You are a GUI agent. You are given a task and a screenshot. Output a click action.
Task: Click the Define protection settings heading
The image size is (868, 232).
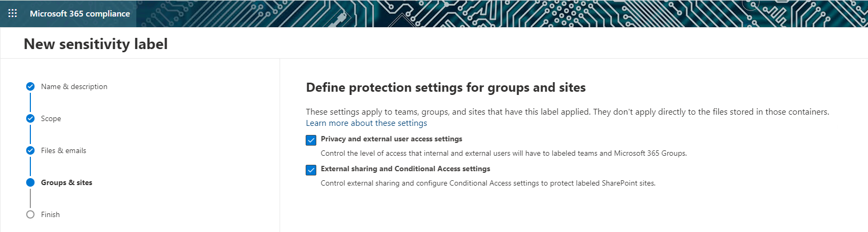[446, 87]
